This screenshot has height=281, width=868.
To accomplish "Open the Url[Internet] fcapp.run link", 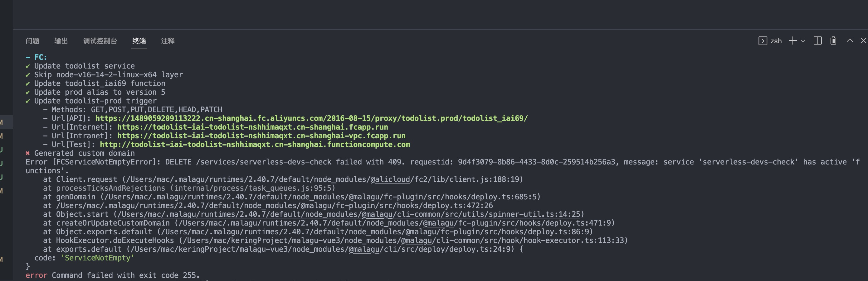I will pyautogui.click(x=253, y=127).
